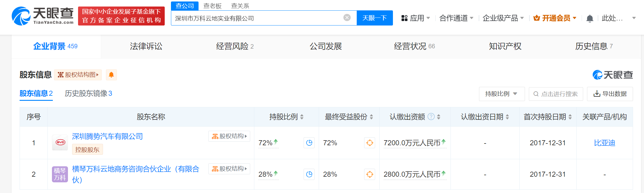The image size is (644, 193).
Task: Open 横琴万科云地商务咨询合伙企业 link
Action: coord(136,174)
